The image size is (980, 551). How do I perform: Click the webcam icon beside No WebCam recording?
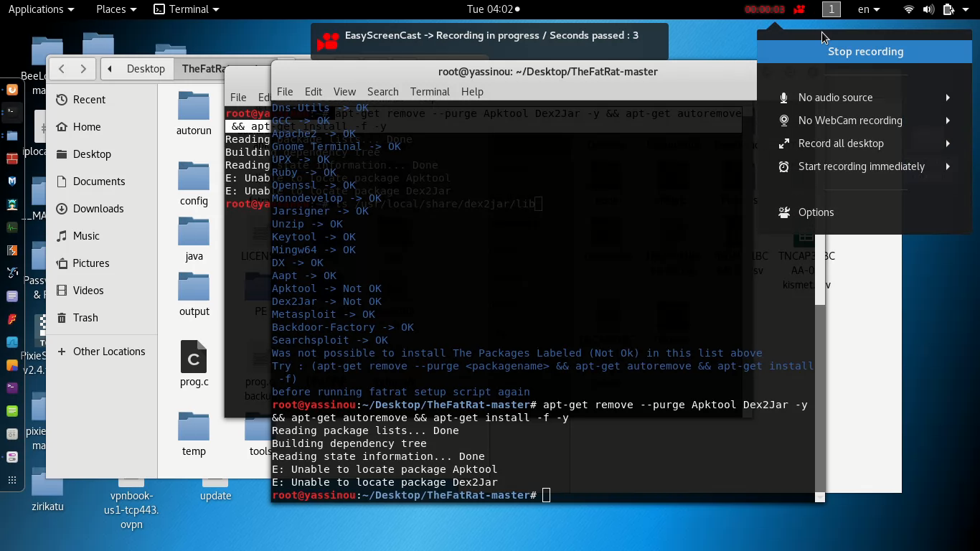pos(782,121)
